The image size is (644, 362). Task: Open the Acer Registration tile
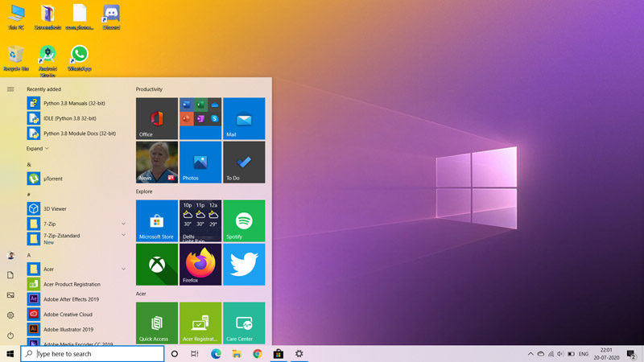(x=200, y=323)
